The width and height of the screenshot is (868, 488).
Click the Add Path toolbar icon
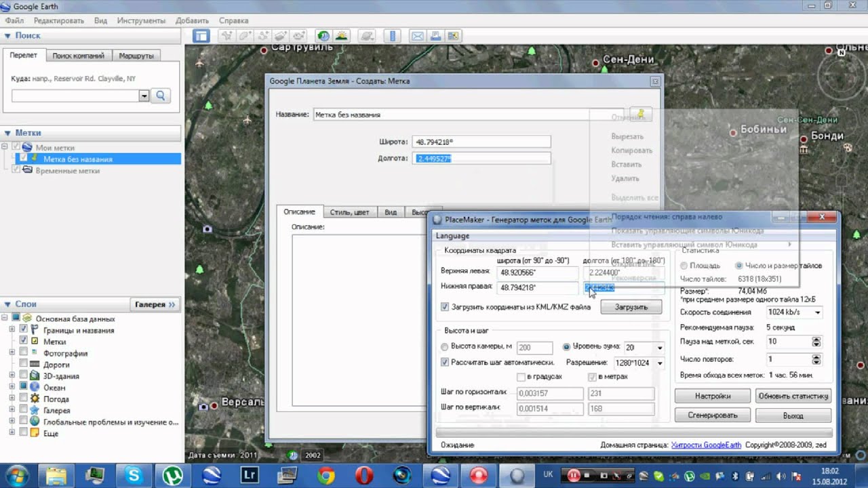point(262,36)
